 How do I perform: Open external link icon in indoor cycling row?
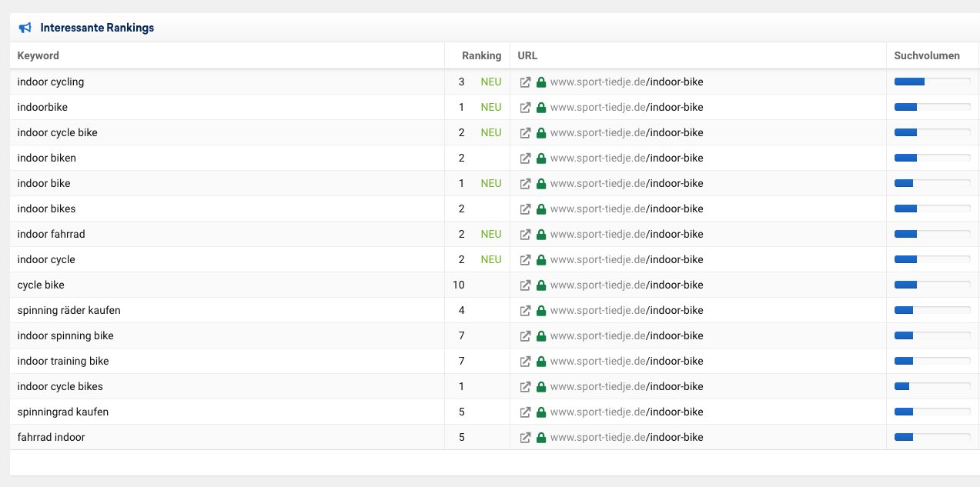point(525,82)
